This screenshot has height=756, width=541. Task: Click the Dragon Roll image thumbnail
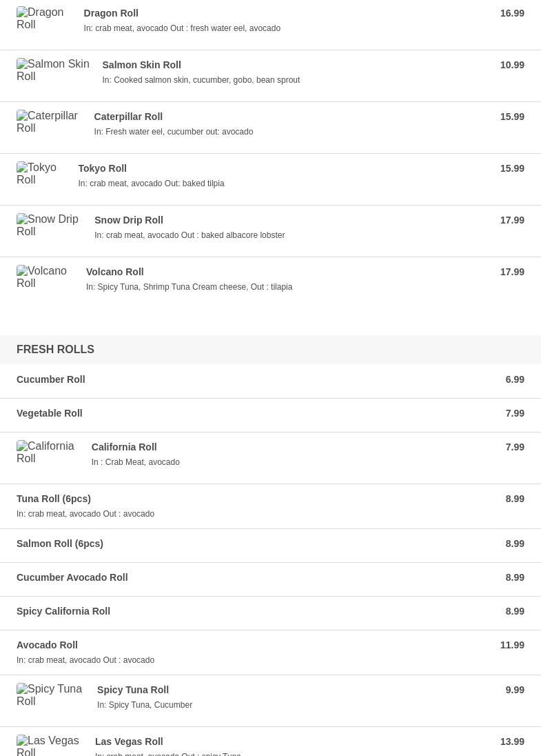pos(44,19)
